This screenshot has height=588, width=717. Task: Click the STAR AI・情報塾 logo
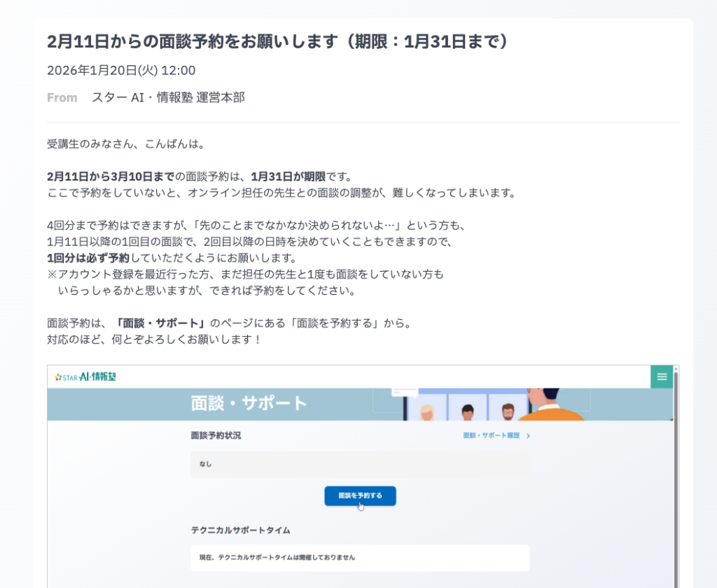click(85, 377)
